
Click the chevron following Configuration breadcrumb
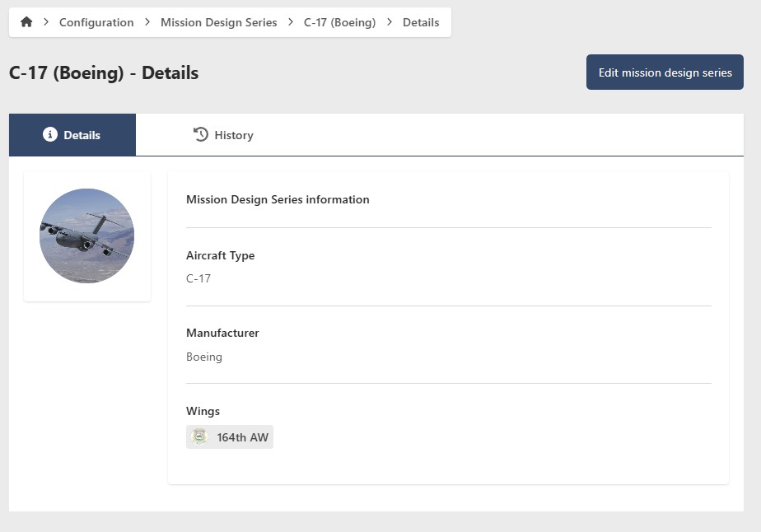144,22
